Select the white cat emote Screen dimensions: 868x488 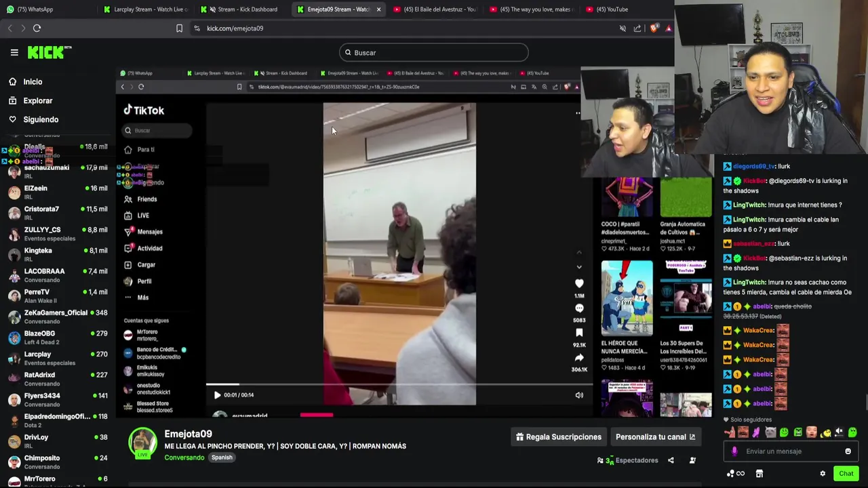tap(770, 432)
